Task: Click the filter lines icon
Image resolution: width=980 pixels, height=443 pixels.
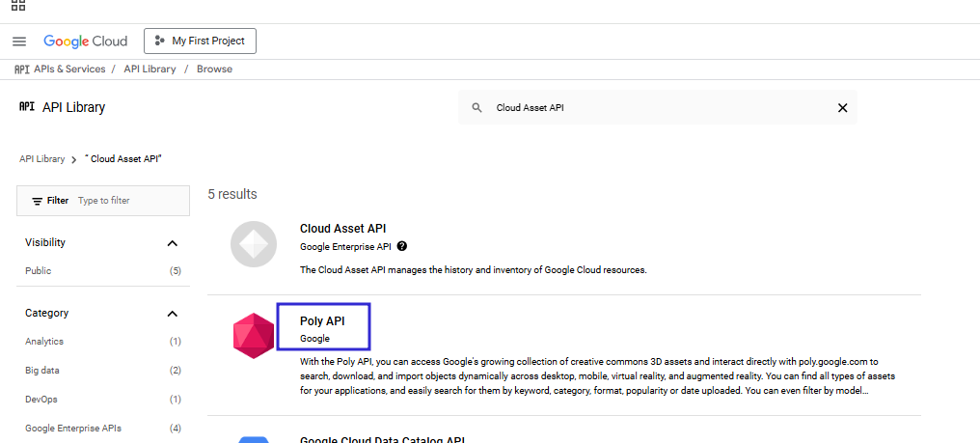Action: click(37, 201)
